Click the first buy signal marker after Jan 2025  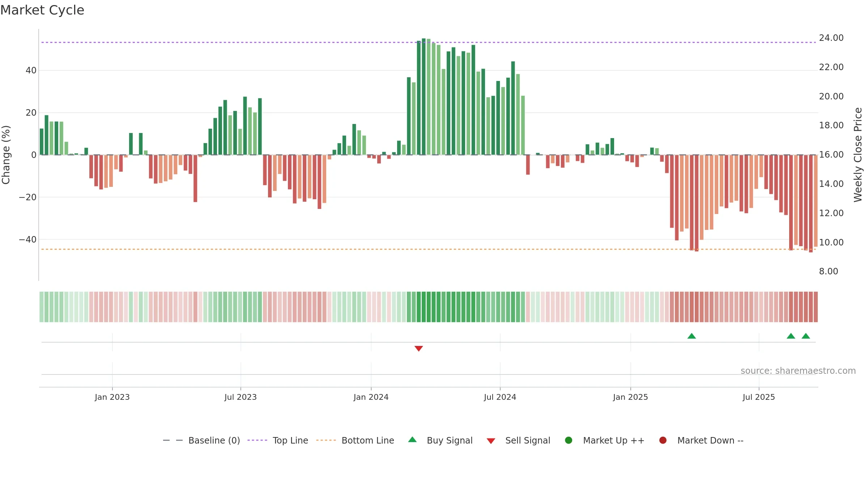pos(692,336)
